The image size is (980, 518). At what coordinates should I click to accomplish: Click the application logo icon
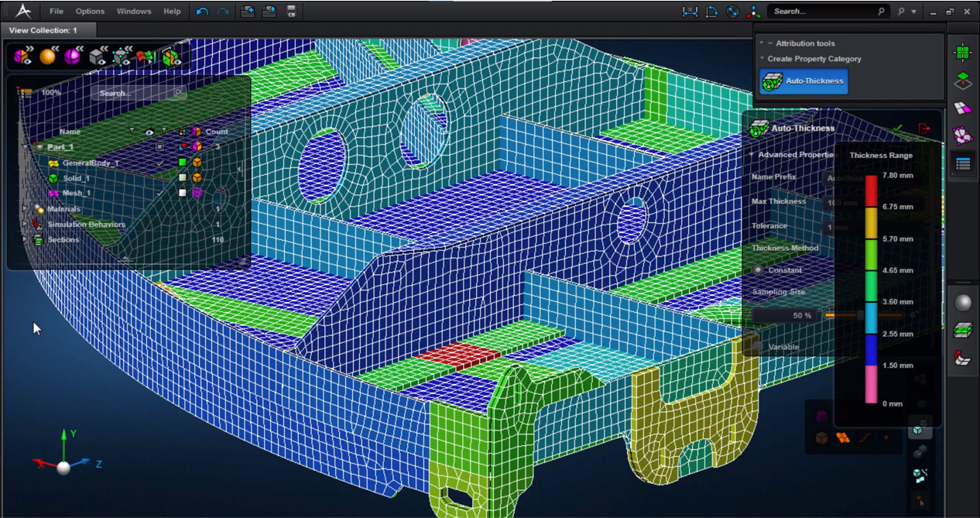(23, 11)
